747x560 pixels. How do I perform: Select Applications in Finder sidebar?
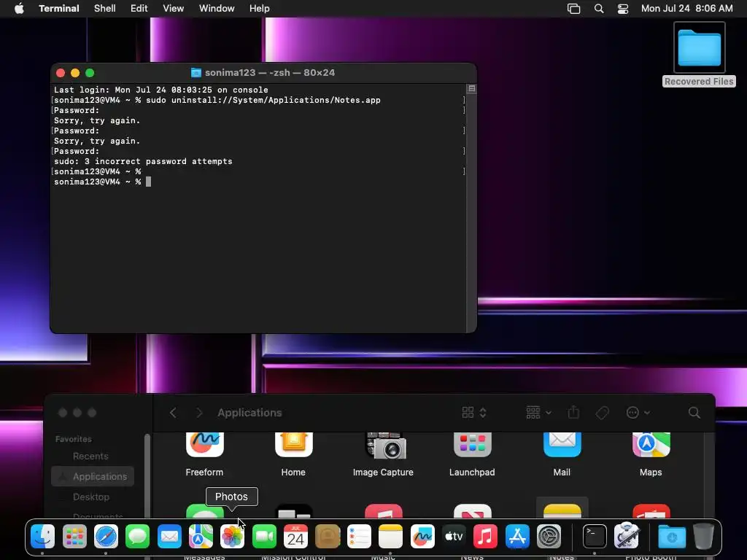93,476
